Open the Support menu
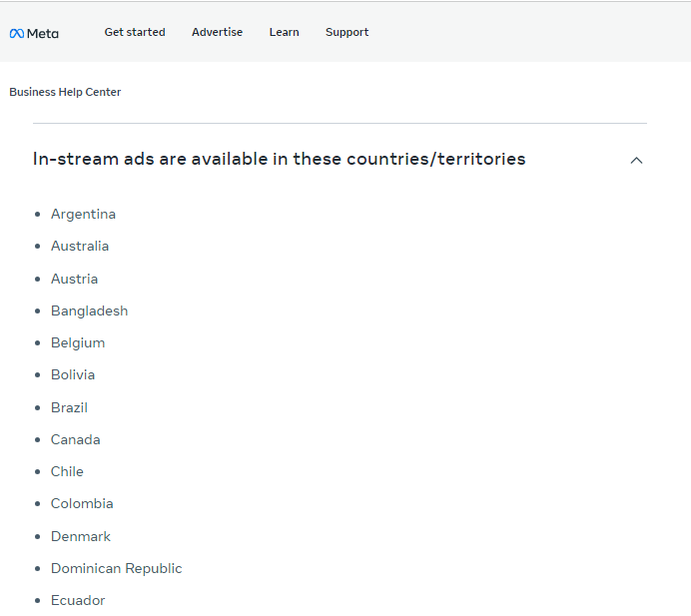The height and width of the screenshot is (616, 691). point(346,32)
